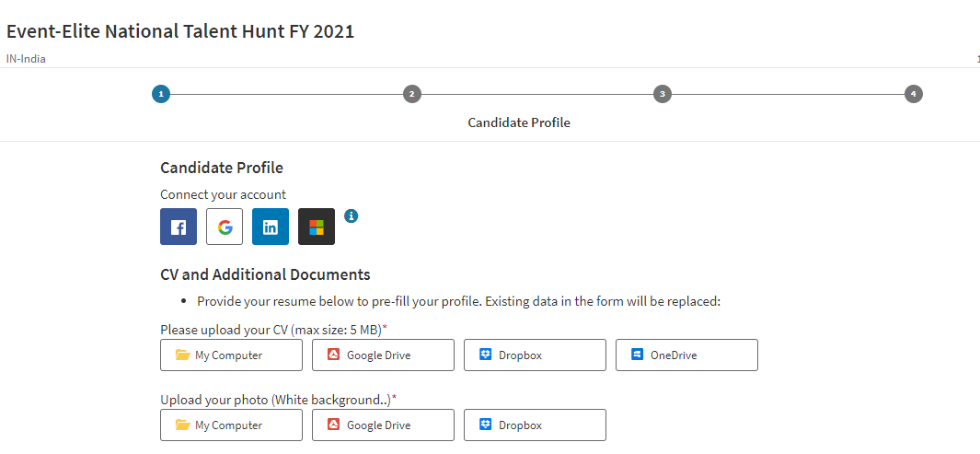Click the Candidate Profile step label
Viewport: 980px width, 454px height.
(519, 122)
